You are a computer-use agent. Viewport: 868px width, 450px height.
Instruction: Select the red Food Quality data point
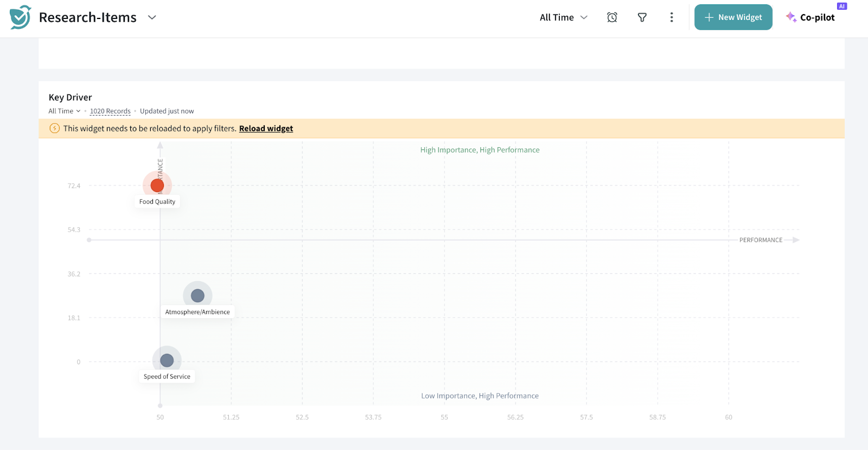click(x=157, y=186)
